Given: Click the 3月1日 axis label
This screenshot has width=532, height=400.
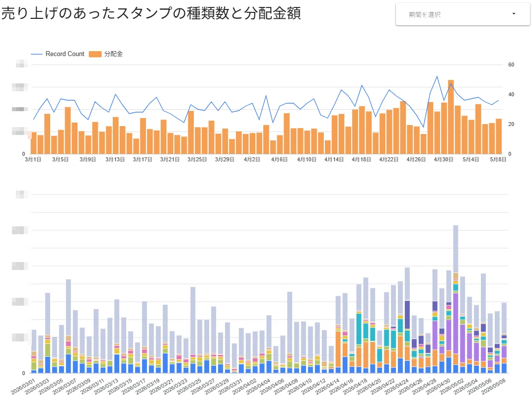Looking at the screenshot, I should coord(33,159).
